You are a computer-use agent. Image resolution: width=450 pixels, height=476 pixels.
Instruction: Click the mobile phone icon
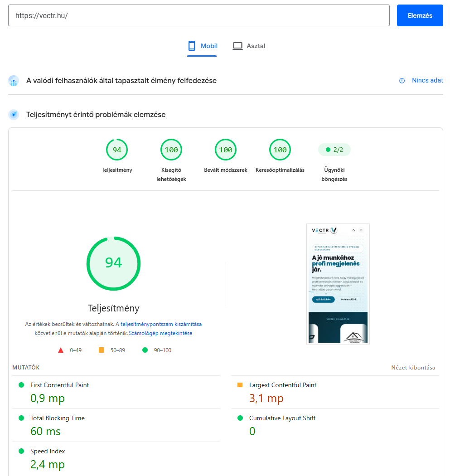point(192,46)
